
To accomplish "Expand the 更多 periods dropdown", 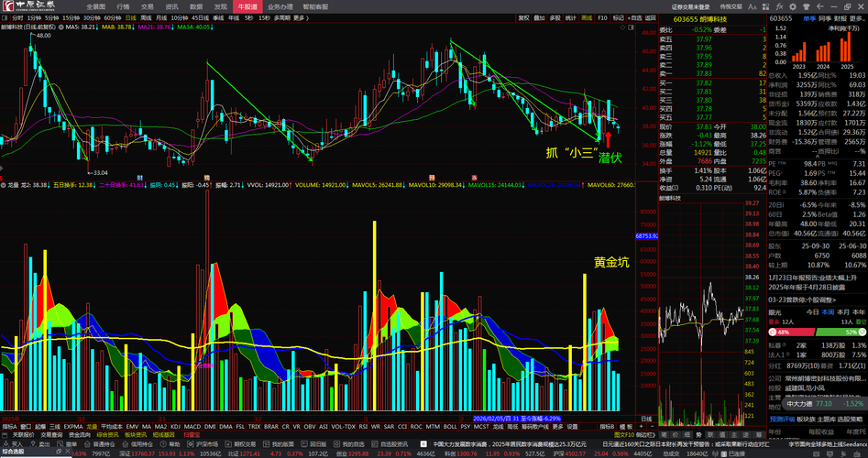I will pos(301,17).
